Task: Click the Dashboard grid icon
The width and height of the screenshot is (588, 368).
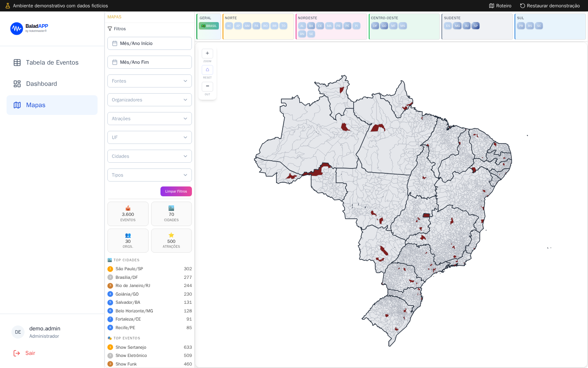Action: click(x=17, y=84)
